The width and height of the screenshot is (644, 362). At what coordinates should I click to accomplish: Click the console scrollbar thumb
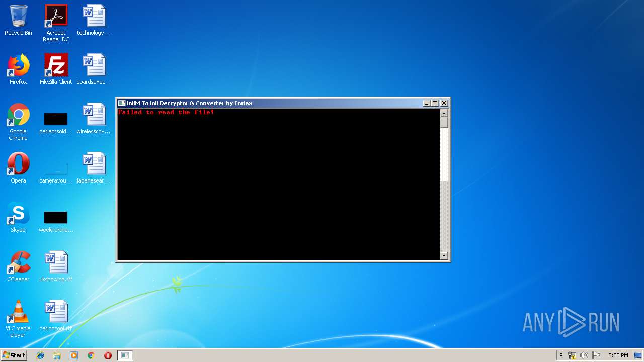click(444, 122)
